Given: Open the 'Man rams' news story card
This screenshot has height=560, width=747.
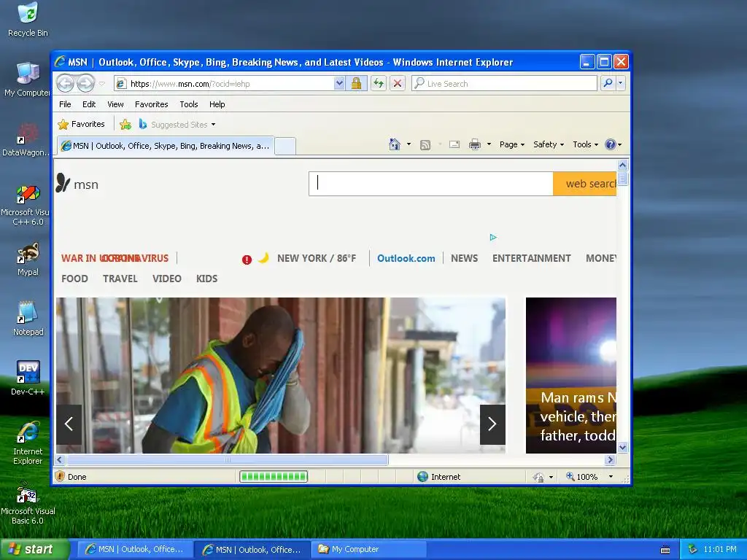Looking at the screenshot, I should 570,376.
